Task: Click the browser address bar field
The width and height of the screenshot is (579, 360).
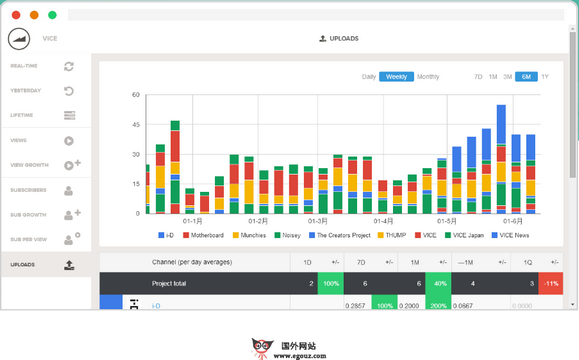Action: (x=316, y=15)
